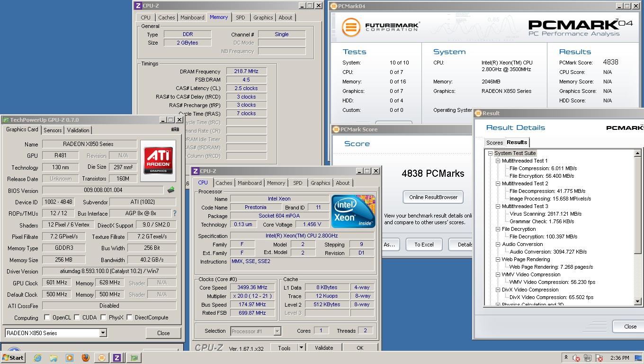Image resolution: width=644 pixels, height=364 pixels.
Task: Launch Internet Explorer from the taskbar
Action: click(37, 358)
